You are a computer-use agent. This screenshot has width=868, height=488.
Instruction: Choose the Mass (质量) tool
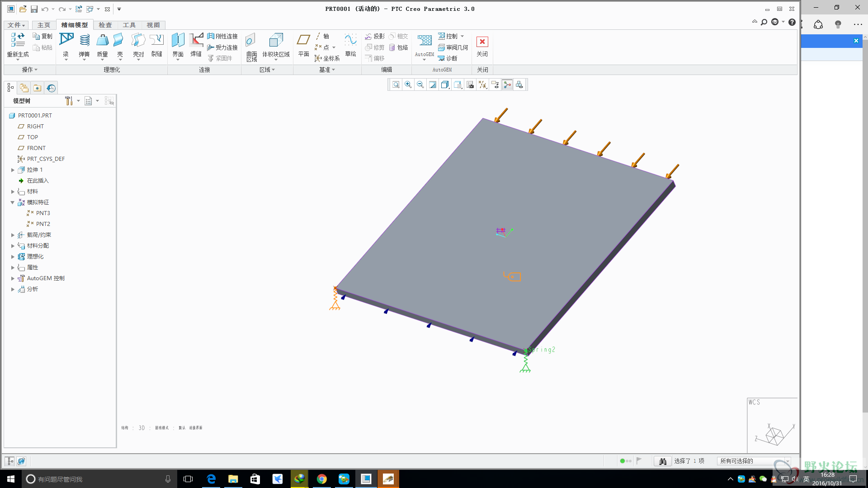pyautogui.click(x=102, y=40)
